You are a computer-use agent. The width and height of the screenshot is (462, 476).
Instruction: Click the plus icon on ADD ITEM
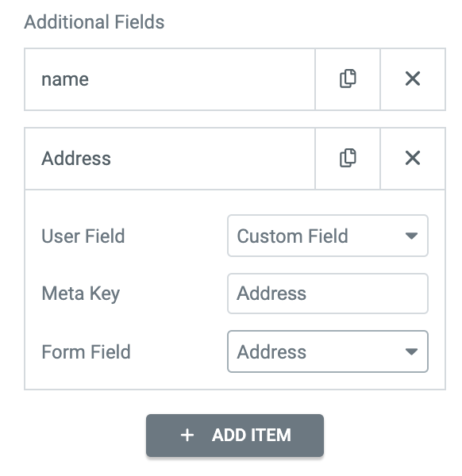187,435
